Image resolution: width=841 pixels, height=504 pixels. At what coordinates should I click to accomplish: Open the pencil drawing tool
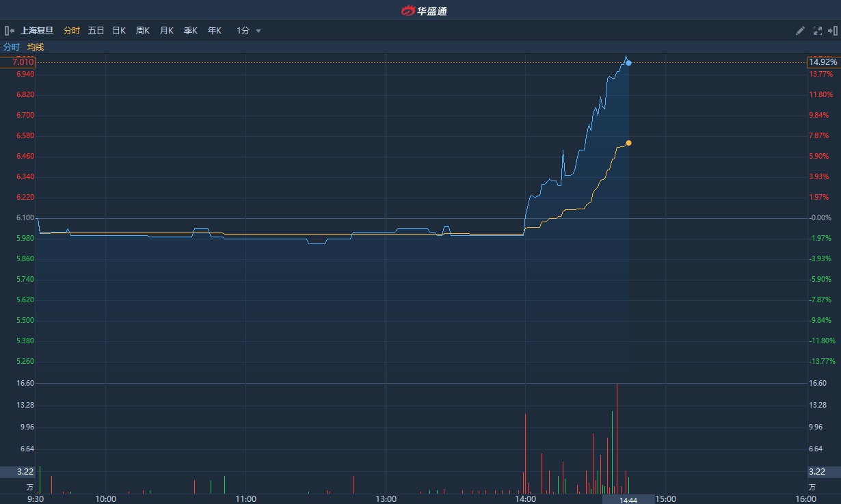(x=801, y=31)
